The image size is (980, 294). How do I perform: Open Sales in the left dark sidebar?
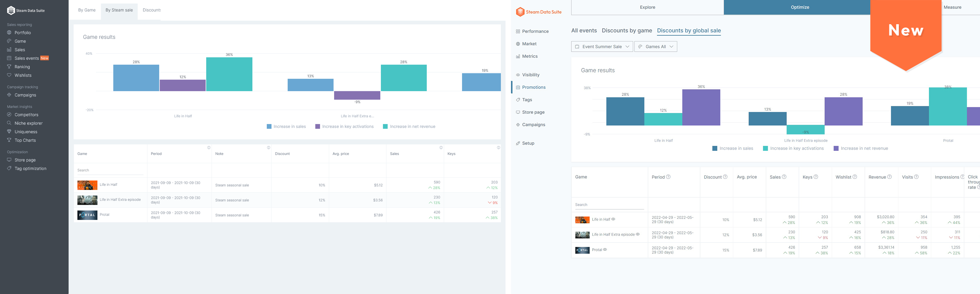[x=20, y=50]
